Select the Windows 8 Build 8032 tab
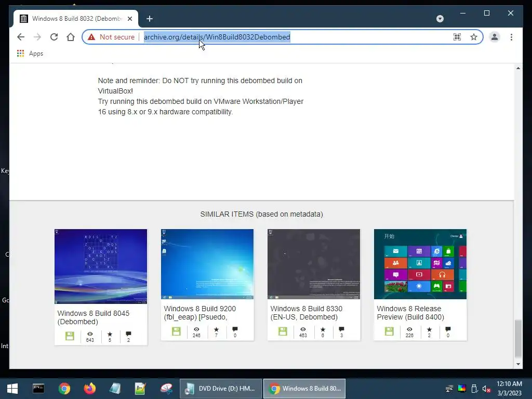 click(76, 19)
